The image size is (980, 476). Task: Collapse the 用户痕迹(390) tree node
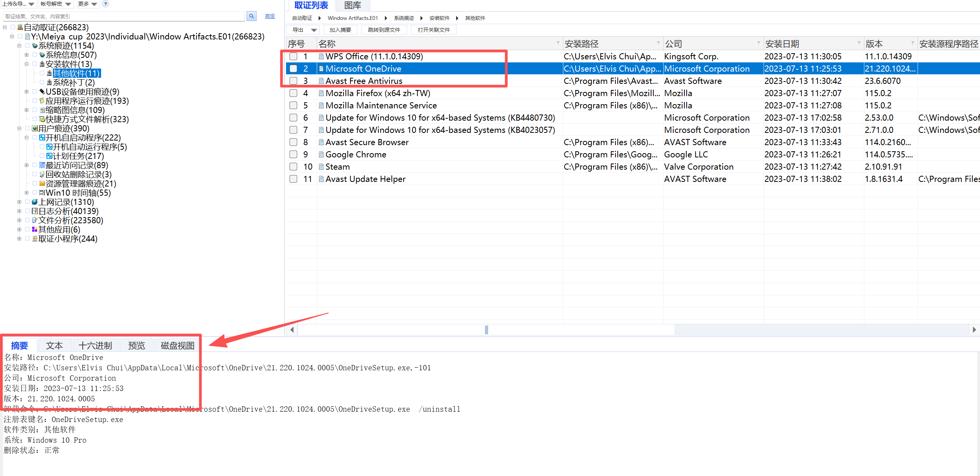coord(19,128)
